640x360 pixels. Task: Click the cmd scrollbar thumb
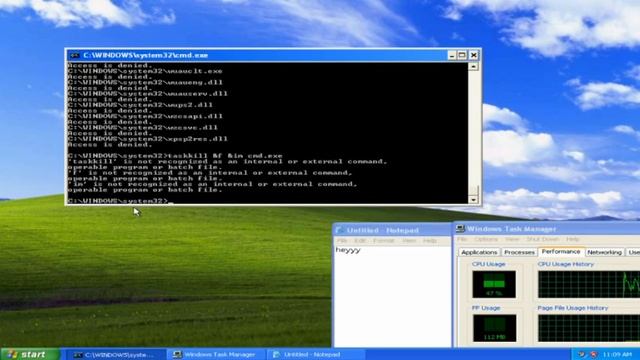(x=473, y=190)
